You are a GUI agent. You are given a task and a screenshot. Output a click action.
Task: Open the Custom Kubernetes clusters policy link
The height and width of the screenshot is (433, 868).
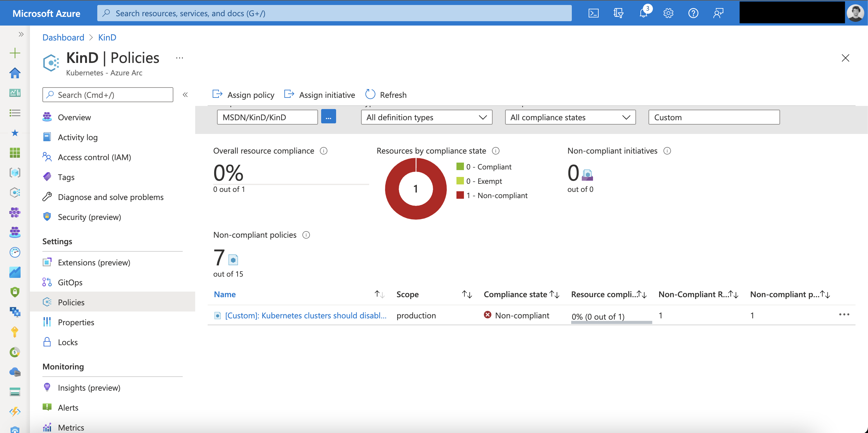click(305, 316)
